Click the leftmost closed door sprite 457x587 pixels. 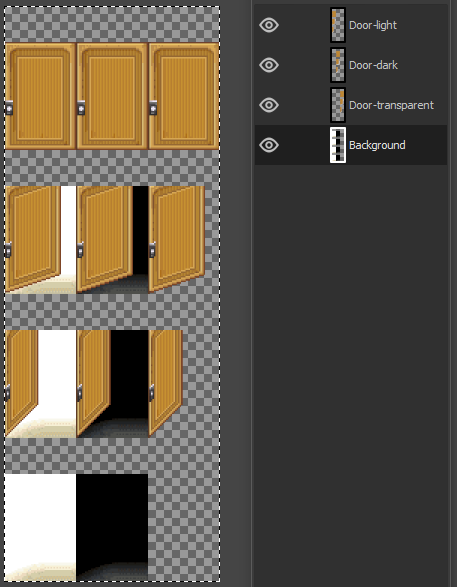click(x=40, y=96)
